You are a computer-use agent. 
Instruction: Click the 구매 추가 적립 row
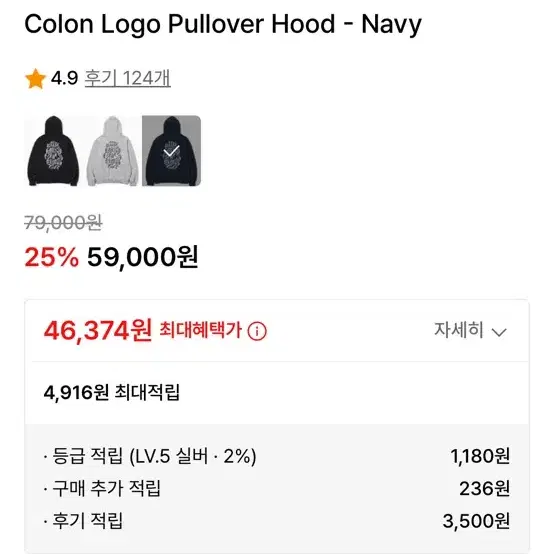pyautogui.click(x=277, y=488)
